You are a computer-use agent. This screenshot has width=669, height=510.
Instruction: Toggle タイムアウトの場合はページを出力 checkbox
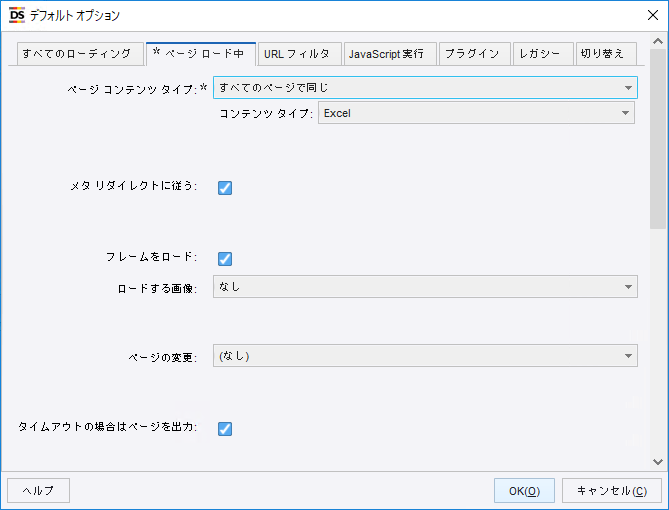(225, 428)
